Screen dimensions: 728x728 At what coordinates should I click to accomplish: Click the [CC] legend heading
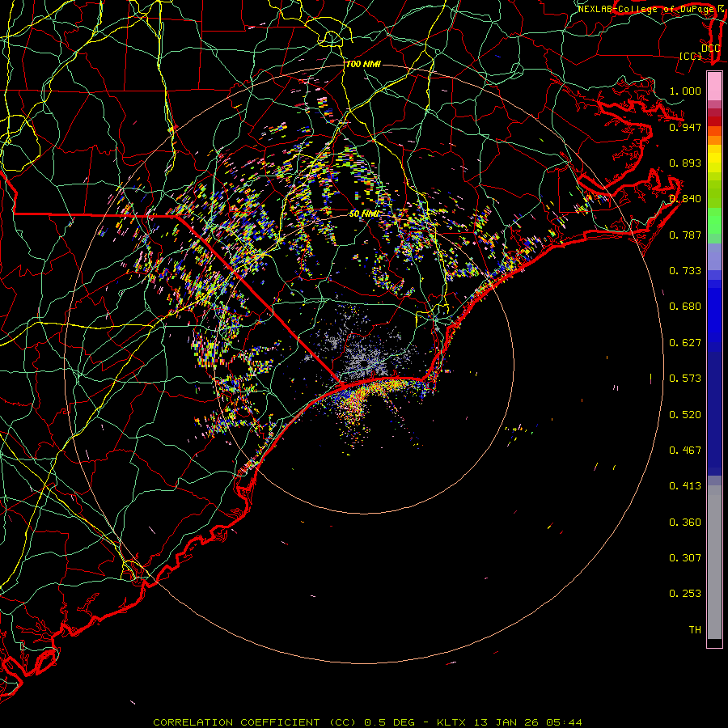[x=690, y=56]
